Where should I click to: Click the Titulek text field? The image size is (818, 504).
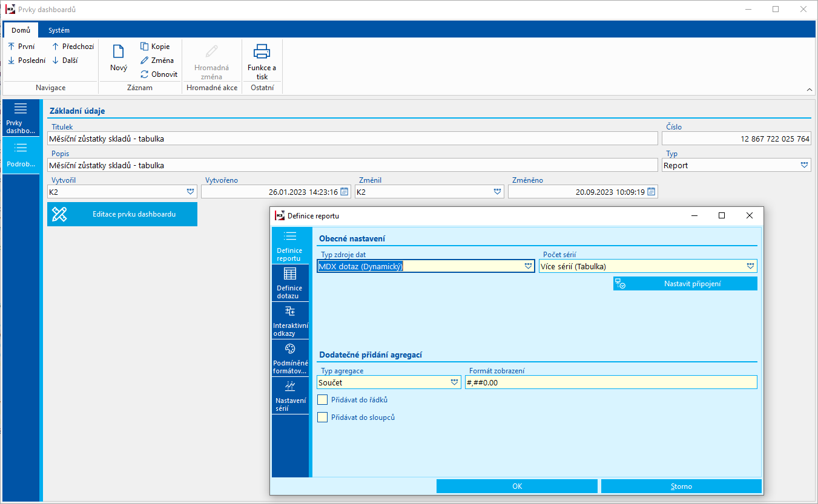click(352, 139)
